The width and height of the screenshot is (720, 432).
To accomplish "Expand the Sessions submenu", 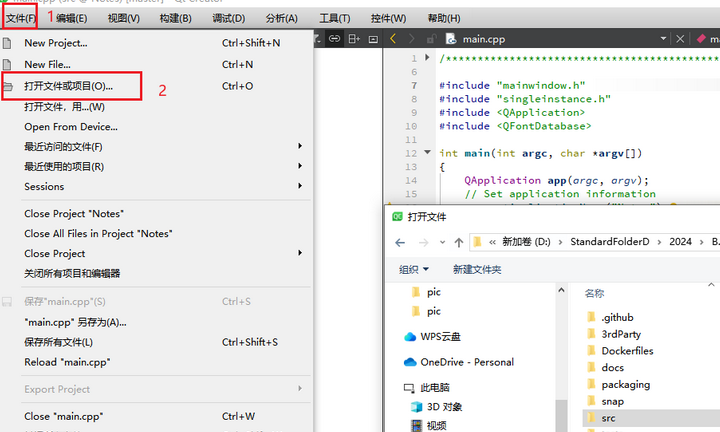I will 157,186.
